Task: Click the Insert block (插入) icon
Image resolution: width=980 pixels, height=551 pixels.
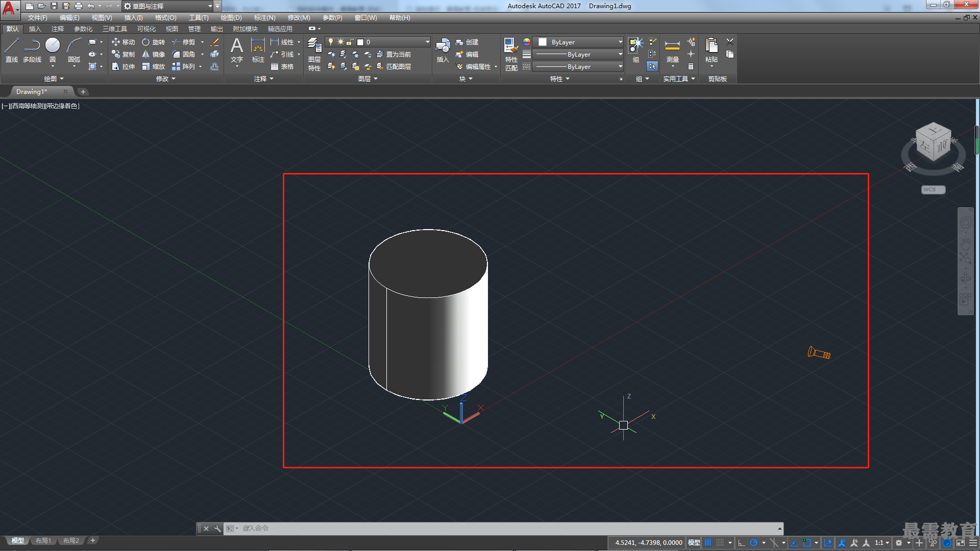Action: (x=443, y=51)
